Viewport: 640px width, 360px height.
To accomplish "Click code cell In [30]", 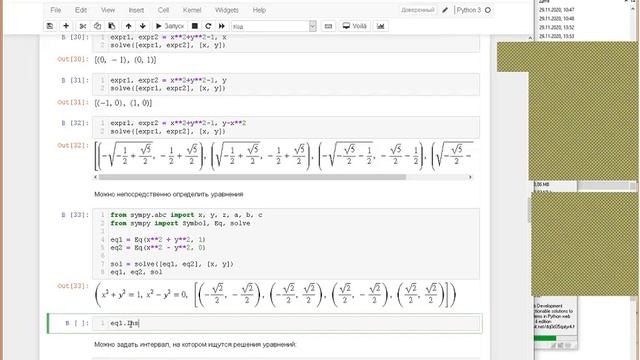I will tap(286, 42).
